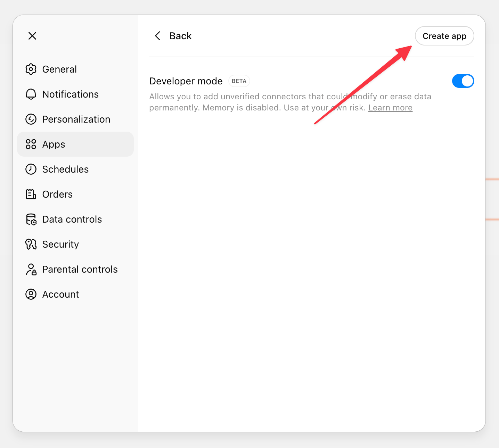Go to the Account settings section
499x448 pixels.
pos(60,294)
